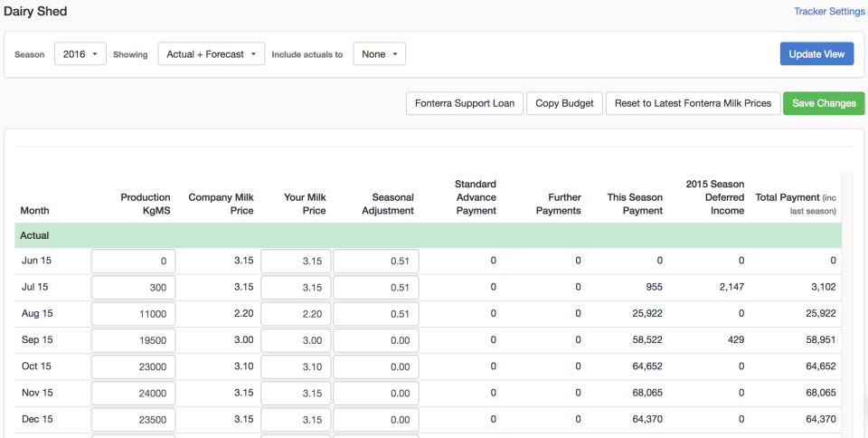Reset to Latest Fonterra Milk Prices
The image size is (868, 438).
coord(693,103)
